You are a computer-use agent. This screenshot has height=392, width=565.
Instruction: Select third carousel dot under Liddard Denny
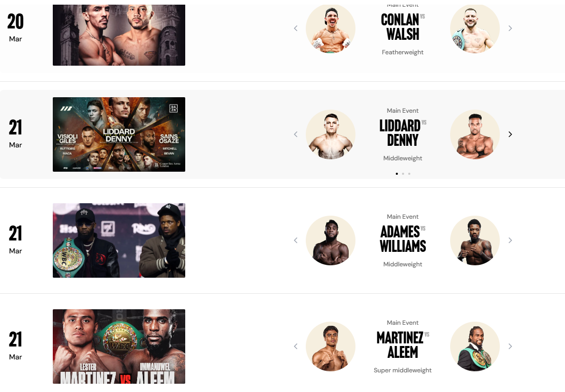pos(409,174)
